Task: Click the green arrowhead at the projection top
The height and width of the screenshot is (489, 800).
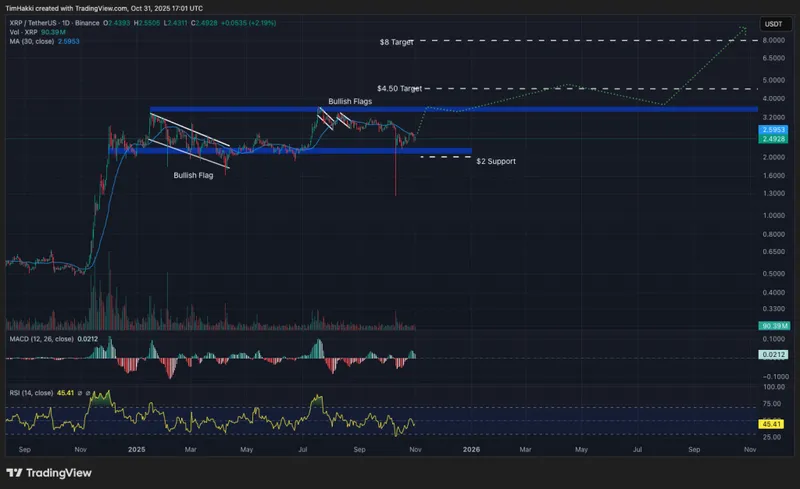Action: click(744, 28)
